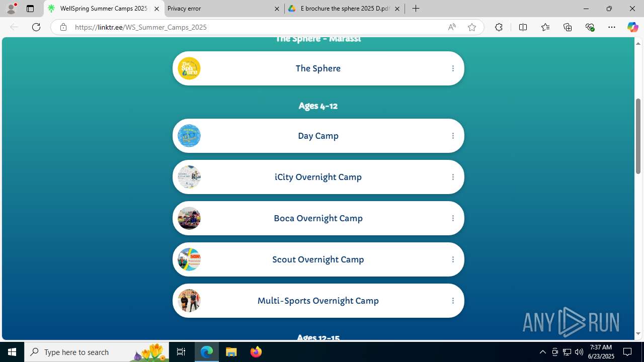
Task: Open the Favorites list
Action: [545, 27]
